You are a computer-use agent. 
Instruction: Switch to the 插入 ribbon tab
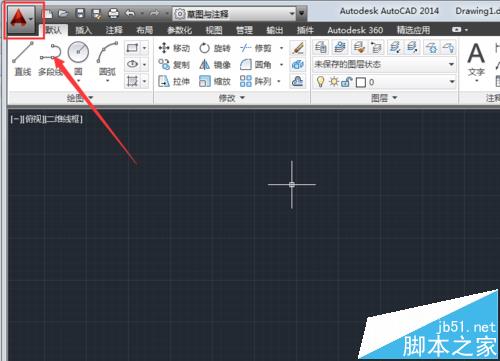pos(83,30)
